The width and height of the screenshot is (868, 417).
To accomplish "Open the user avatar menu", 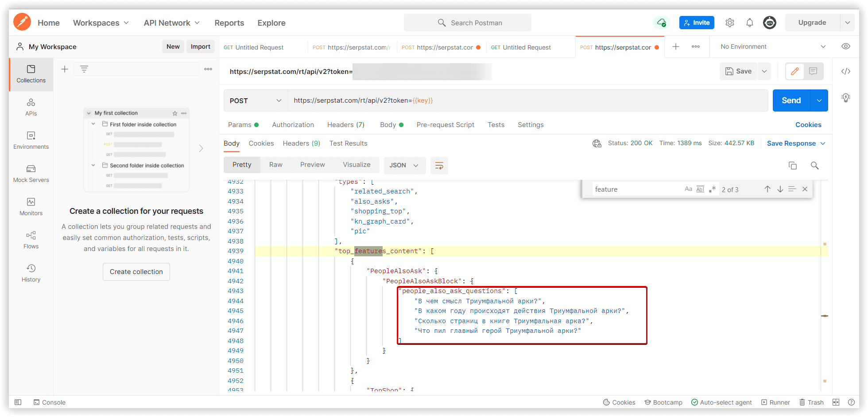I will pyautogui.click(x=770, y=23).
